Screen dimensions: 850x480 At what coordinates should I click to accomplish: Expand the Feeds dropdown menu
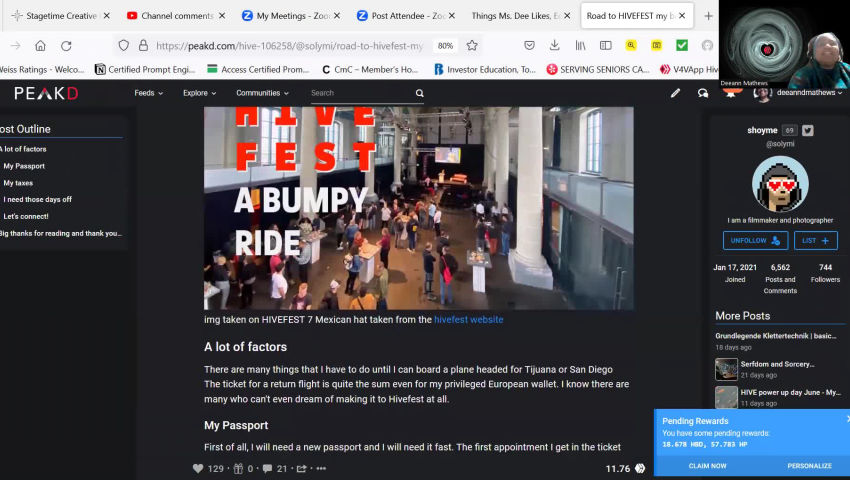click(x=149, y=93)
